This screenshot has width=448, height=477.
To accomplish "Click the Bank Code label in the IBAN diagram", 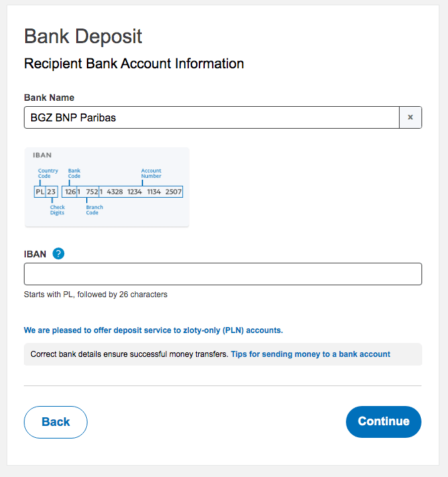I will coord(74,173).
